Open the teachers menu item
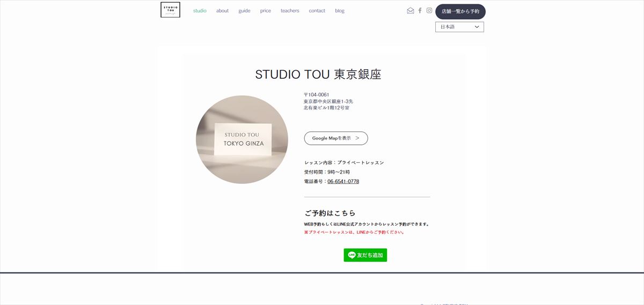 click(290, 11)
